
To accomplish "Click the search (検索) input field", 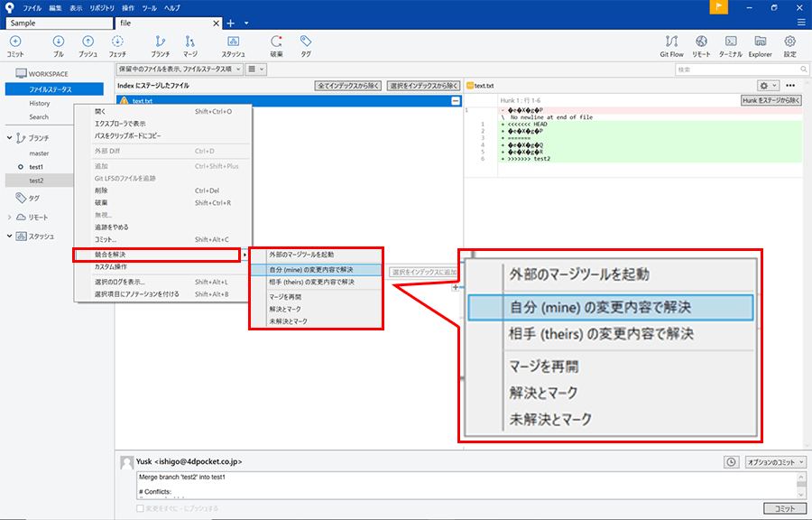I will [x=742, y=70].
